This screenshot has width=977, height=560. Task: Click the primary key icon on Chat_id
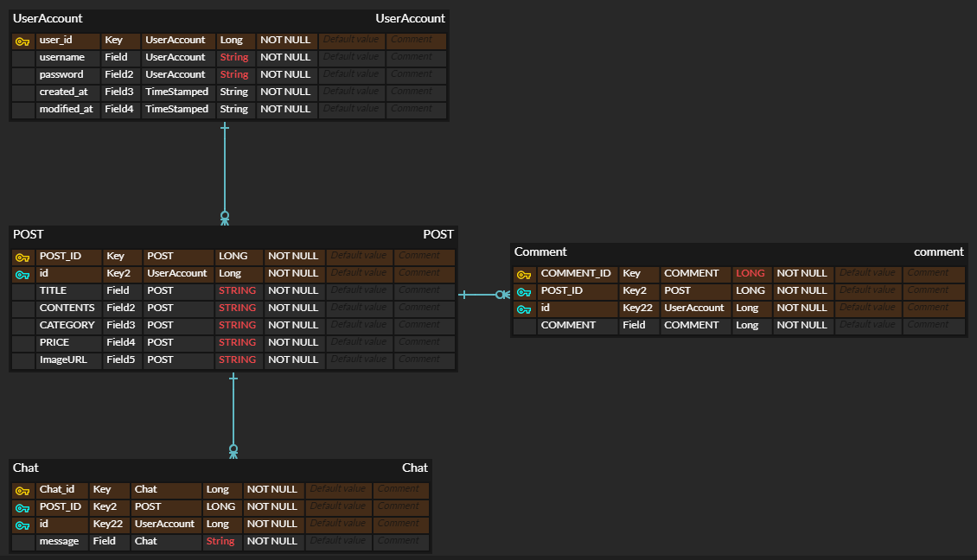point(22,489)
